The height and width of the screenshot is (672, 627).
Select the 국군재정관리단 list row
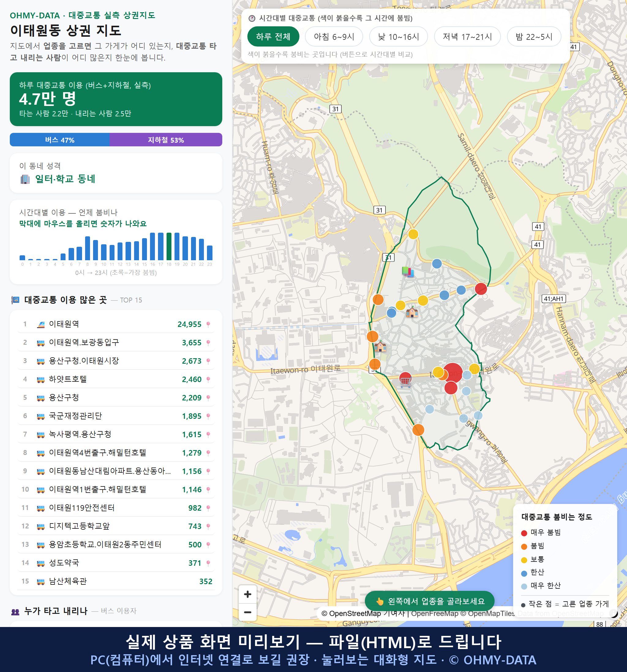pos(116,416)
